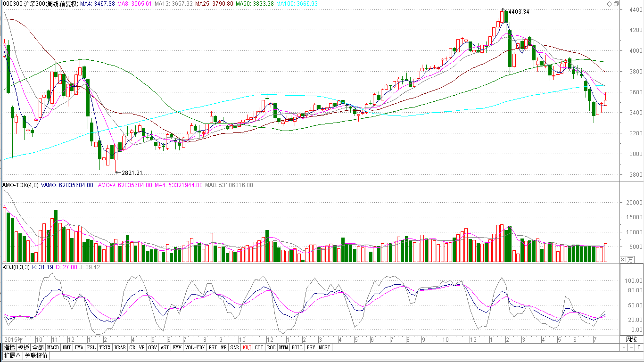The image size is (644, 362).
Task: Click the K: 31.19 value
Action: 43,267
